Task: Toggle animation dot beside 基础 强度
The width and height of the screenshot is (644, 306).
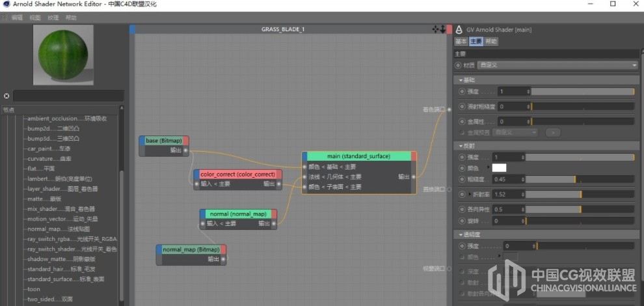Action: (x=462, y=91)
